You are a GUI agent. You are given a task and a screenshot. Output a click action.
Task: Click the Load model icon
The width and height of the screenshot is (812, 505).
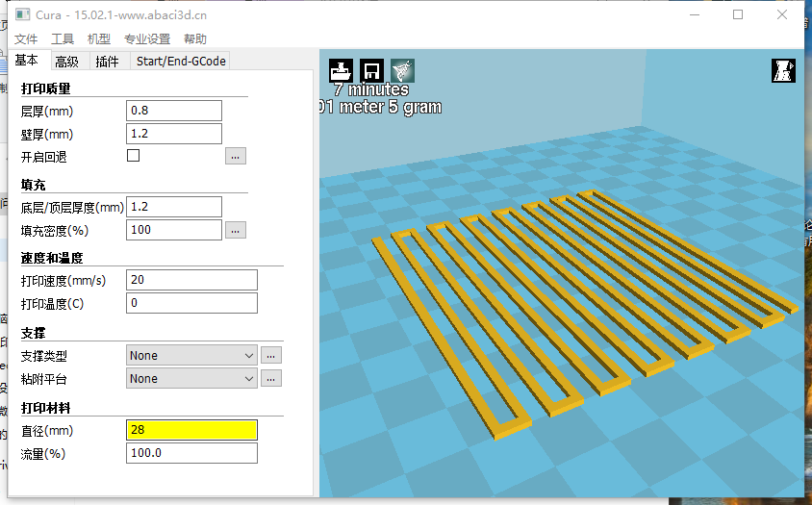(x=341, y=70)
